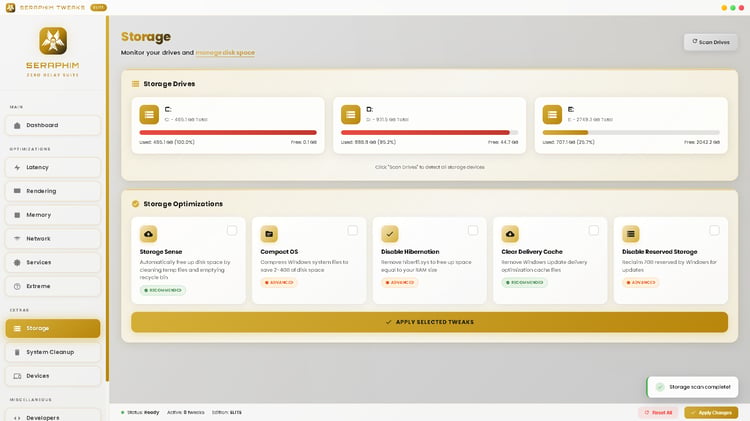
Task: Click Apply Selected Tweaks button
Action: [x=430, y=322]
